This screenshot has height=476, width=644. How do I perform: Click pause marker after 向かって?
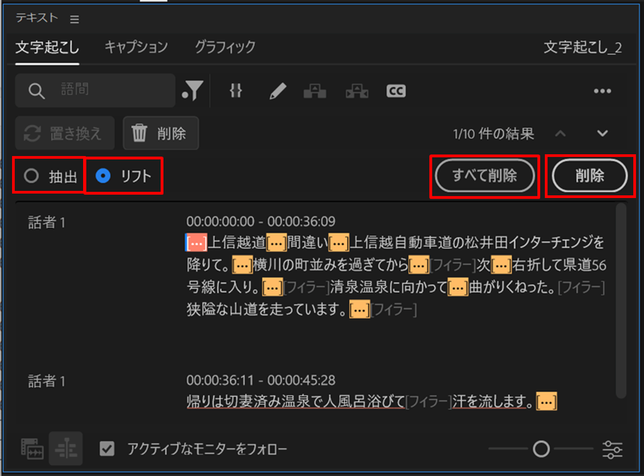click(x=458, y=287)
